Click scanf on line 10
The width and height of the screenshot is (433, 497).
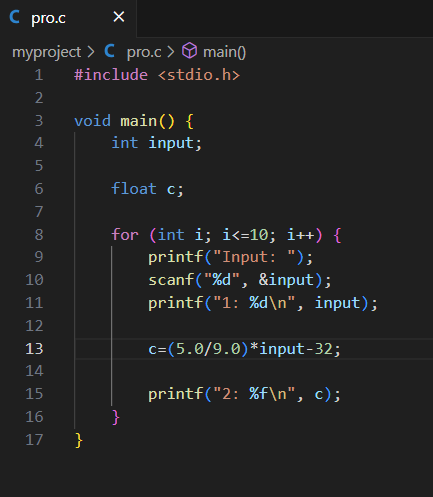tap(171, 280)
